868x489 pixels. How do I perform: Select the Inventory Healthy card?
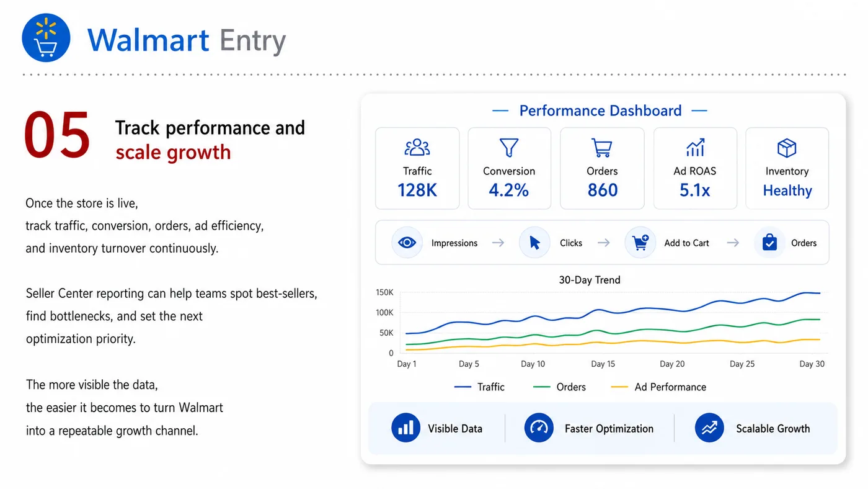(787, 168)
